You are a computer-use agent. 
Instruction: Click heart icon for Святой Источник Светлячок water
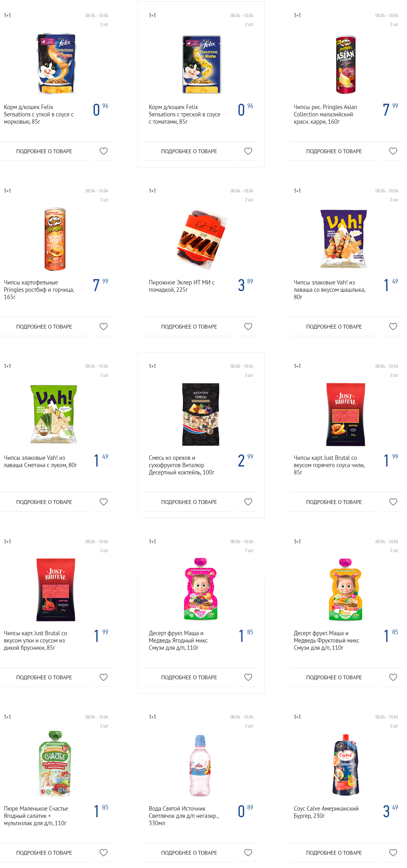248,852
